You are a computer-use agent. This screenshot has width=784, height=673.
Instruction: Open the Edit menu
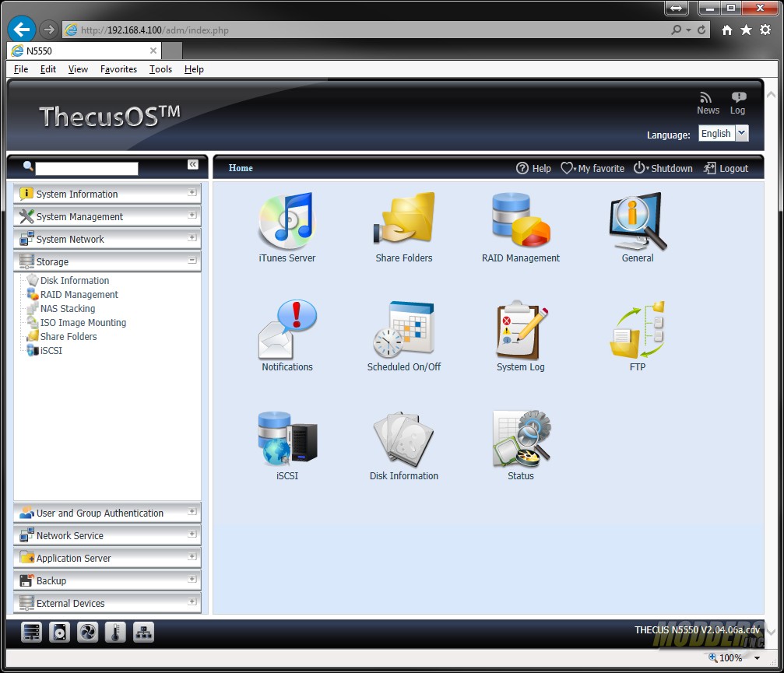pyautogui.click(x=48, y=69)
